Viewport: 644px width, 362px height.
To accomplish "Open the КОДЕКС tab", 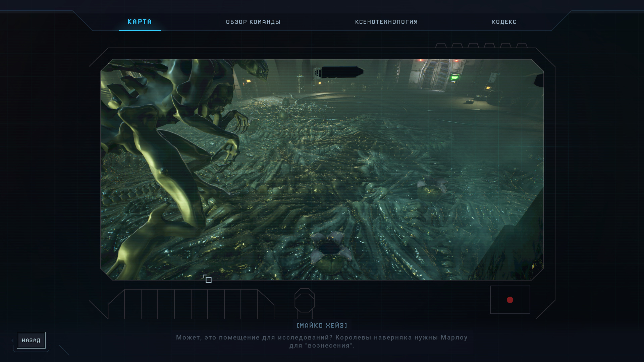I will click(504, 22).
